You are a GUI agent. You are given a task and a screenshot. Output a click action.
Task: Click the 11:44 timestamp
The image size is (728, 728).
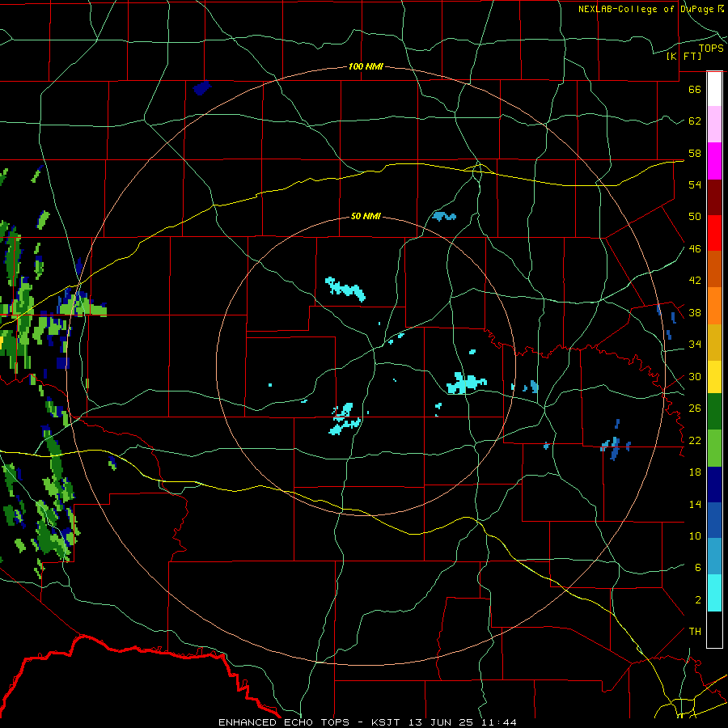click(500, 722)
